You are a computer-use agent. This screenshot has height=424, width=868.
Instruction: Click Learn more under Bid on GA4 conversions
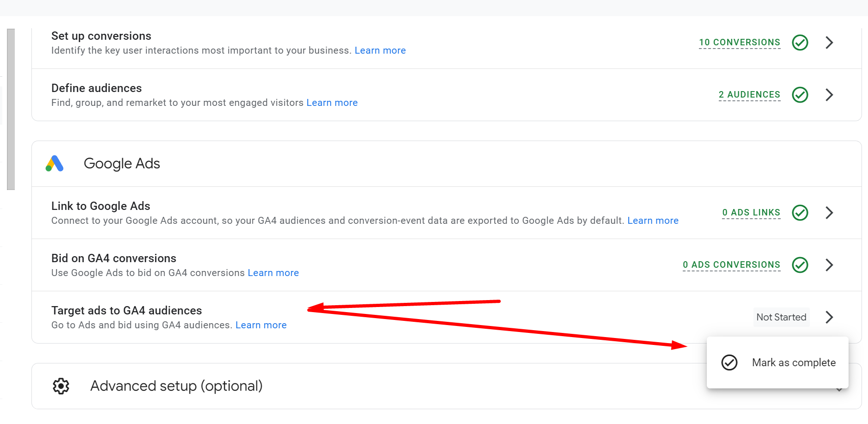(273, 273)
